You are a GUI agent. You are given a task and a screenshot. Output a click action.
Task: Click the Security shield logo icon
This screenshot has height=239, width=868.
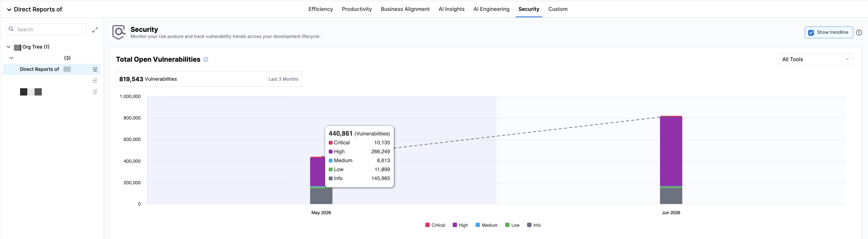[x=119, y=32]
